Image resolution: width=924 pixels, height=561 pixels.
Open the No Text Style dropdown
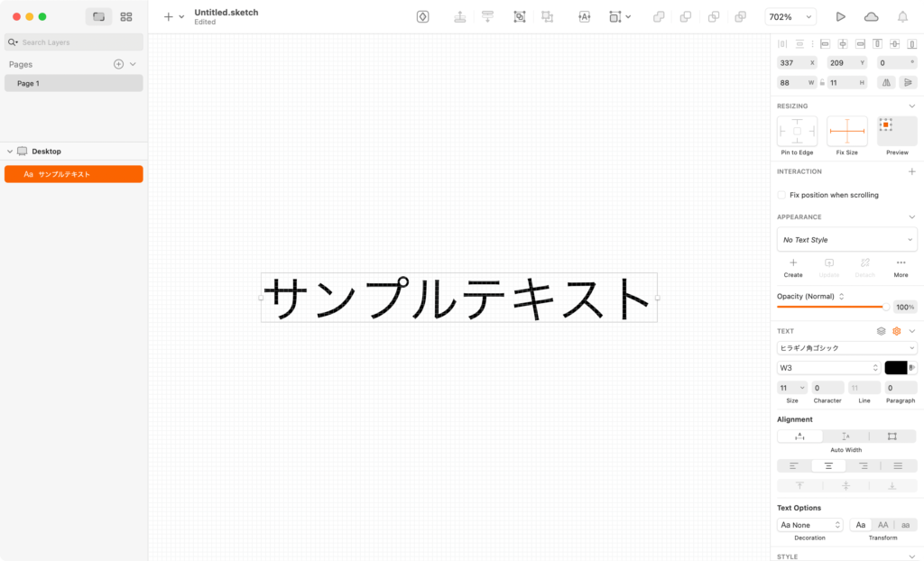point(846,240)
